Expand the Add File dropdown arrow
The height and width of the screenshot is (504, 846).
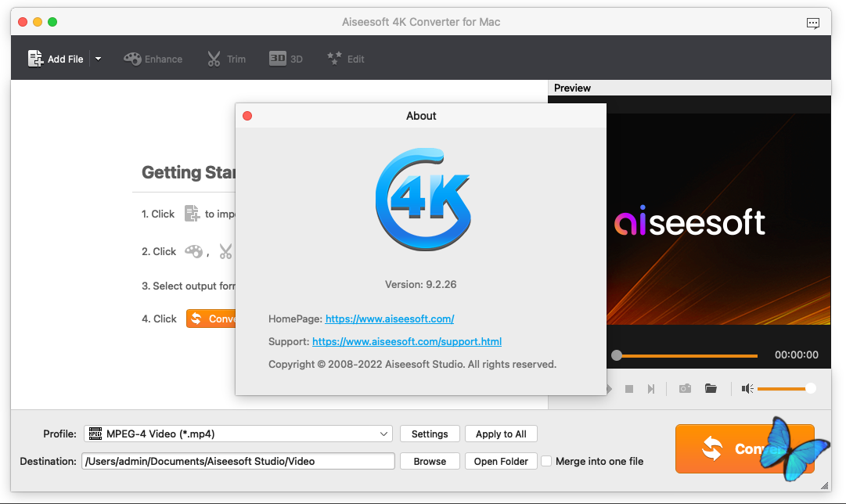tap(99, 59)
